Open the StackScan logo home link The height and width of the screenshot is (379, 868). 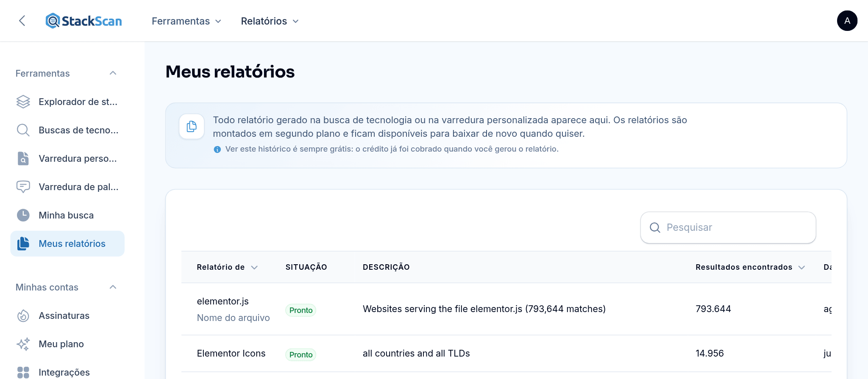click(x=83, y=21)
